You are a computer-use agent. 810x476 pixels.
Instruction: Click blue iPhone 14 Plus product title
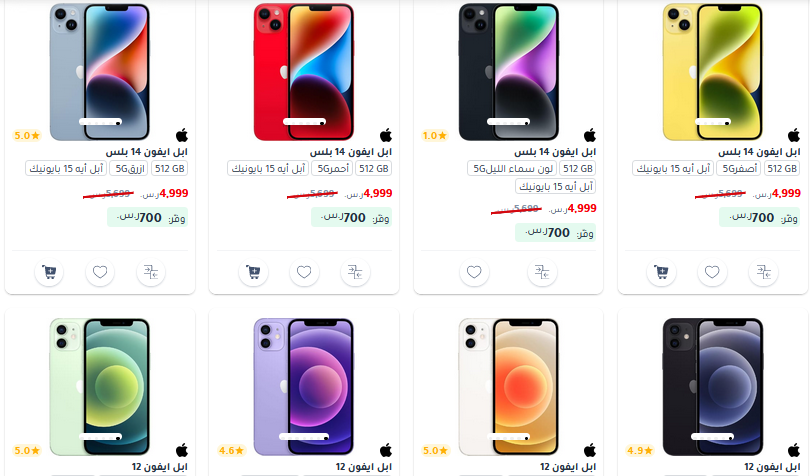tap(147, 152)
